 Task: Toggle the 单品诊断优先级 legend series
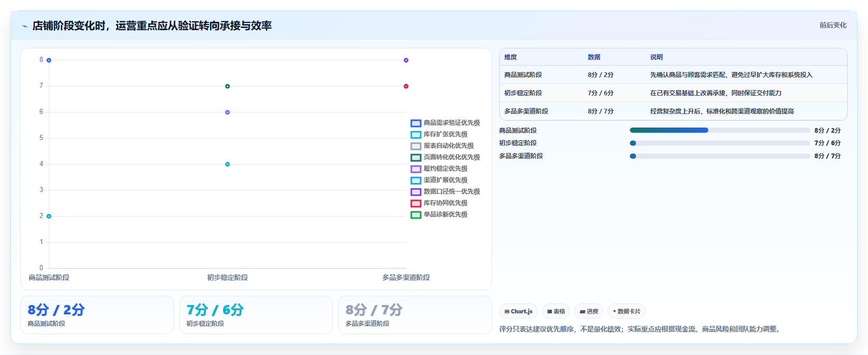click(x=439, y=214)
